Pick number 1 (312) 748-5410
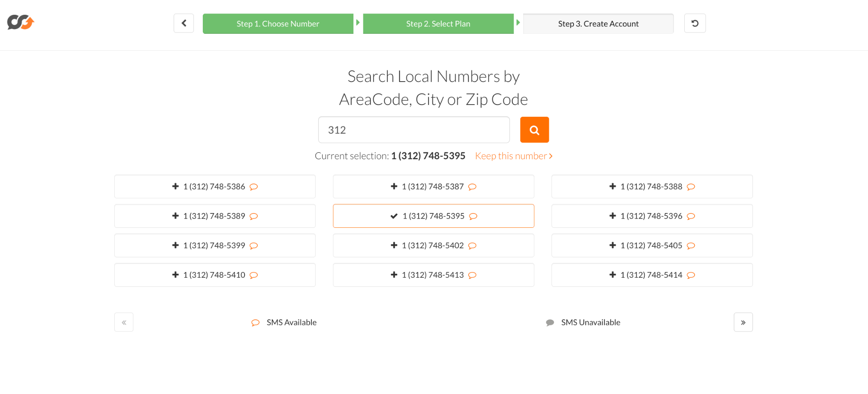 coord(215,275)
